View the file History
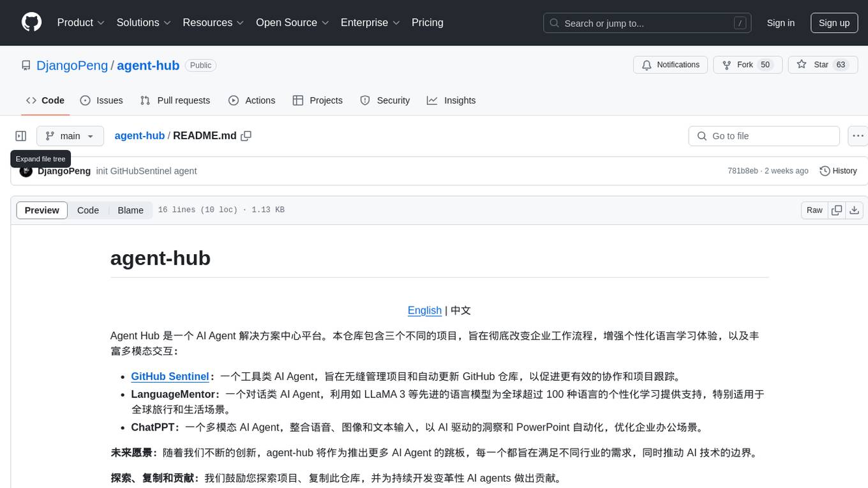 click(838, 171)
